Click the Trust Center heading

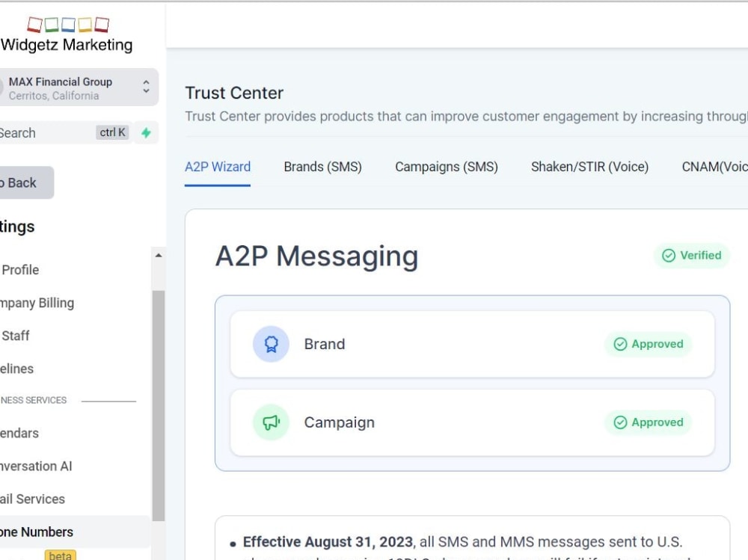pos(234,93)
